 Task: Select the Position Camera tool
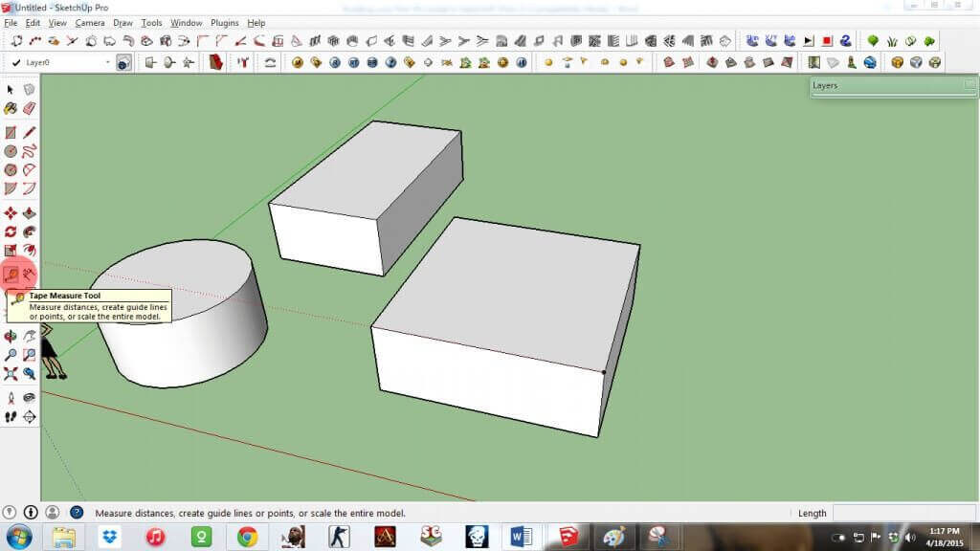point(11,398)
